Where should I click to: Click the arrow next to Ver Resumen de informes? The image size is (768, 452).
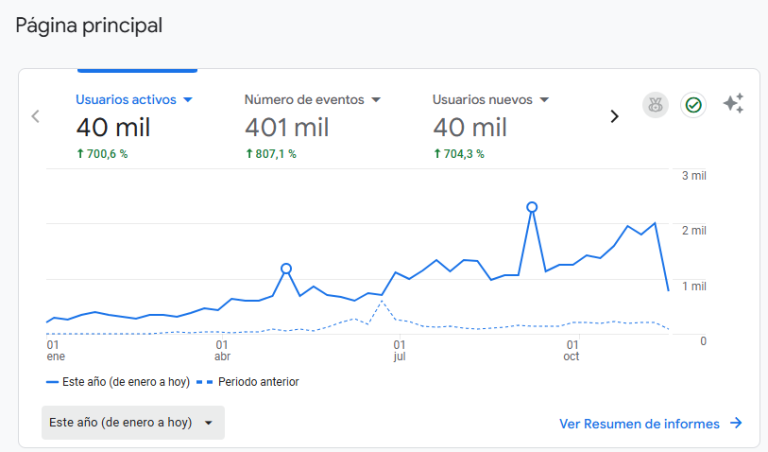[x=736, y=423]
